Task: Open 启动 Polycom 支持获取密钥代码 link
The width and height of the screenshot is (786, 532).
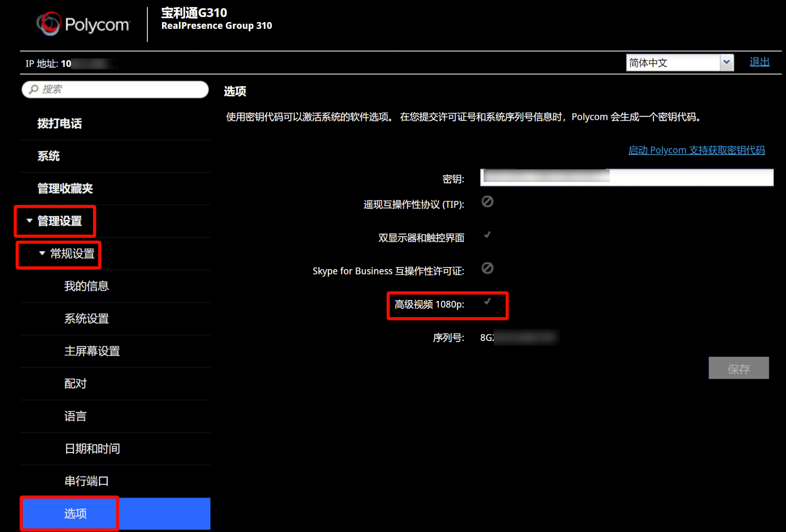Action: [696, 150]
